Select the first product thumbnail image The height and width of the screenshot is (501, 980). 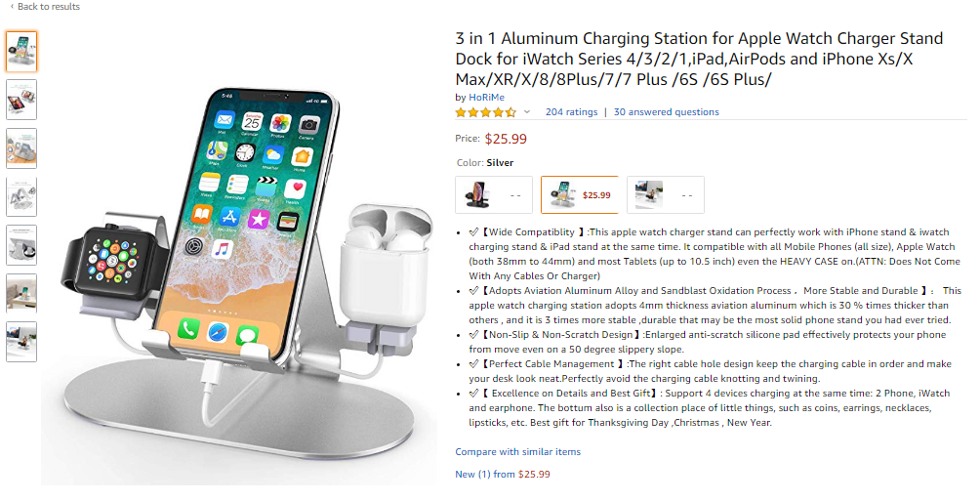21,52
